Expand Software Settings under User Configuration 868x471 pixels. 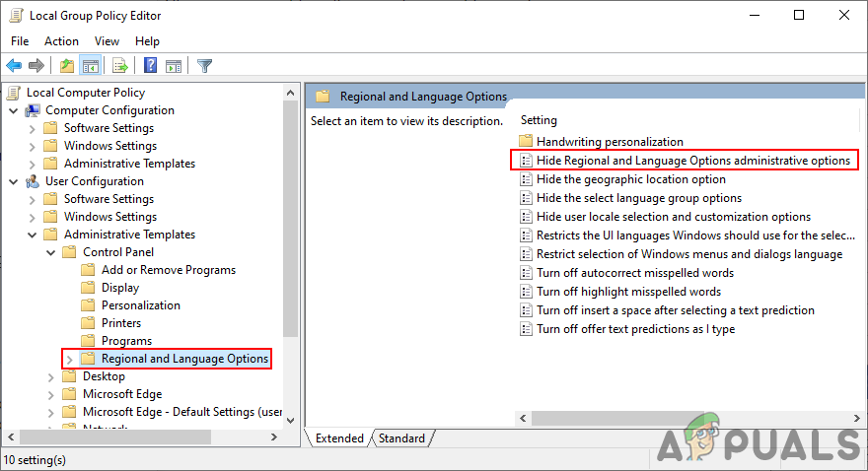[33, 200]
